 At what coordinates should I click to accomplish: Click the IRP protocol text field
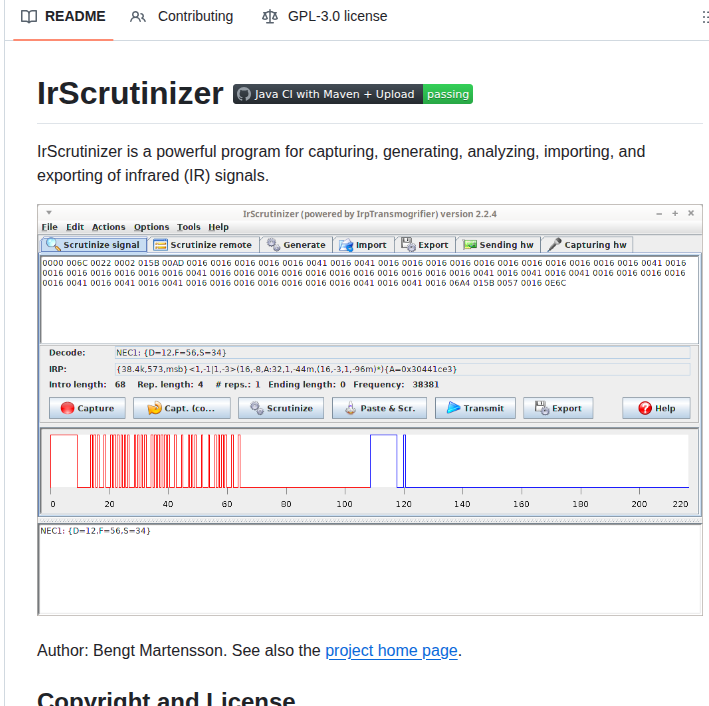pyautogui.click(x=402, y=369)
